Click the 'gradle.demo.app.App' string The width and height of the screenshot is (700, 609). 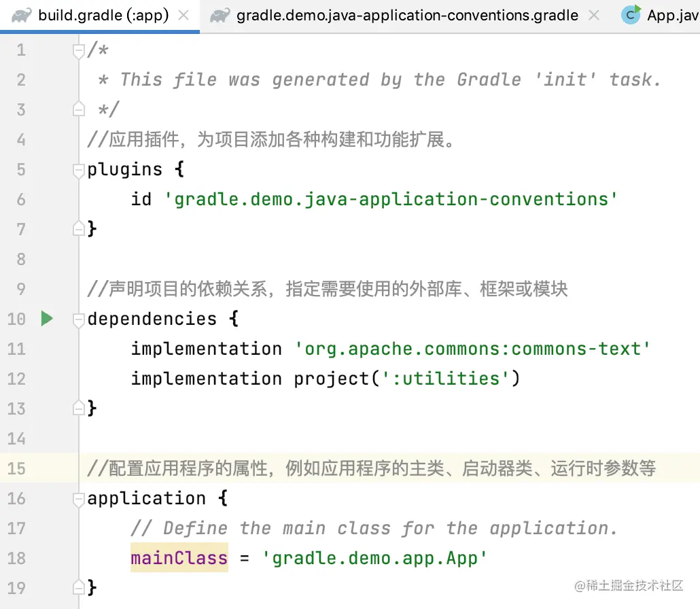click(374, 559)
